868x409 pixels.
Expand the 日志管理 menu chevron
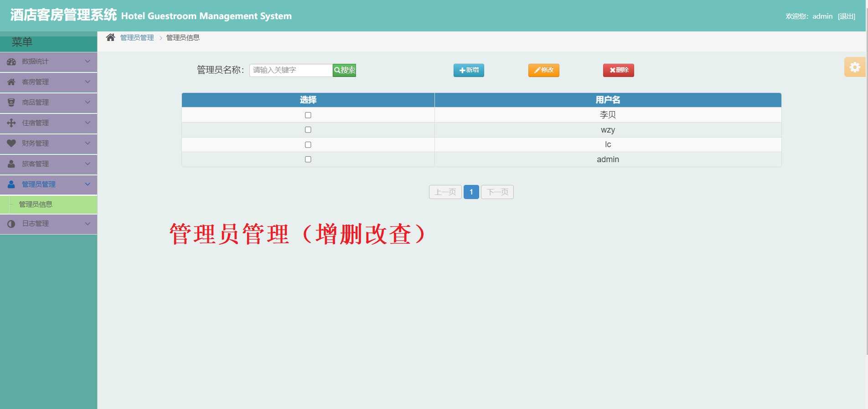pyautogui.click(x=88, y=224)
